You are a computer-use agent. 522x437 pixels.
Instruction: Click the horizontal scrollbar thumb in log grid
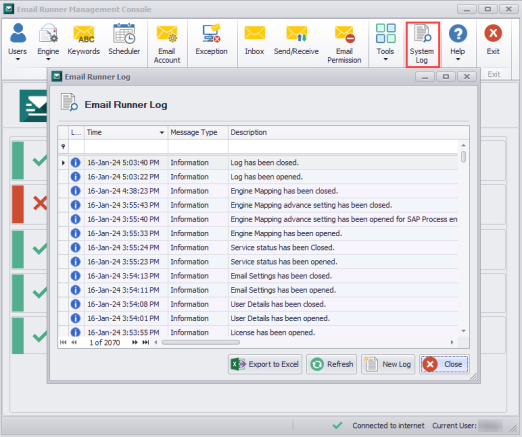pyautogui.click(x=201, y=342)
